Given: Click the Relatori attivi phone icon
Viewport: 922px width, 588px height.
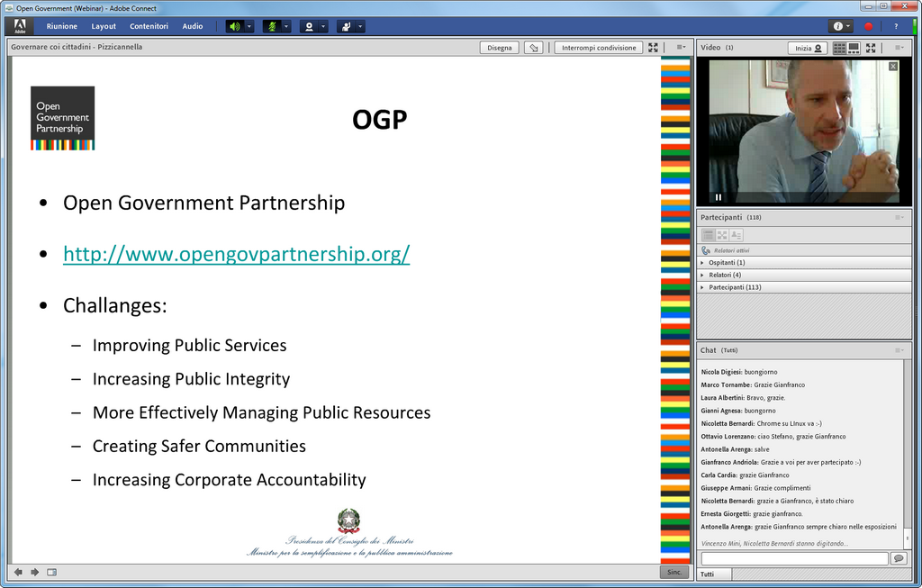Looking at the screenshot, I should pos(706,250).
